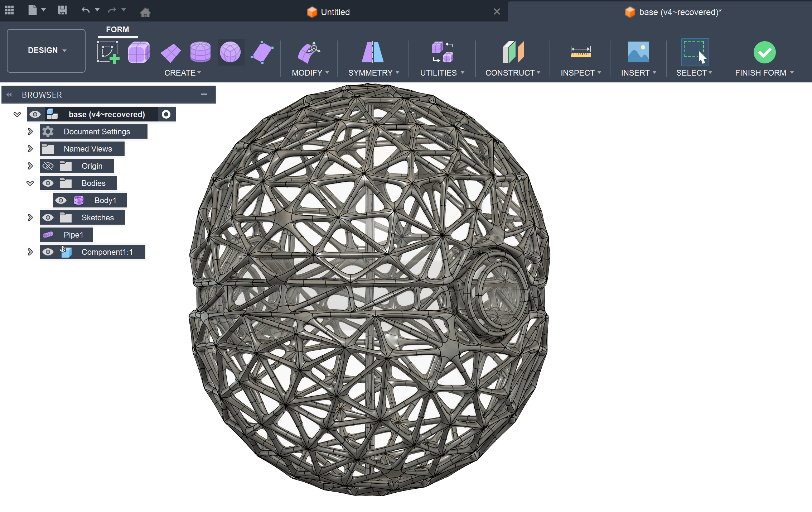Click the Mirror symmetry icon

pos(373,52)
